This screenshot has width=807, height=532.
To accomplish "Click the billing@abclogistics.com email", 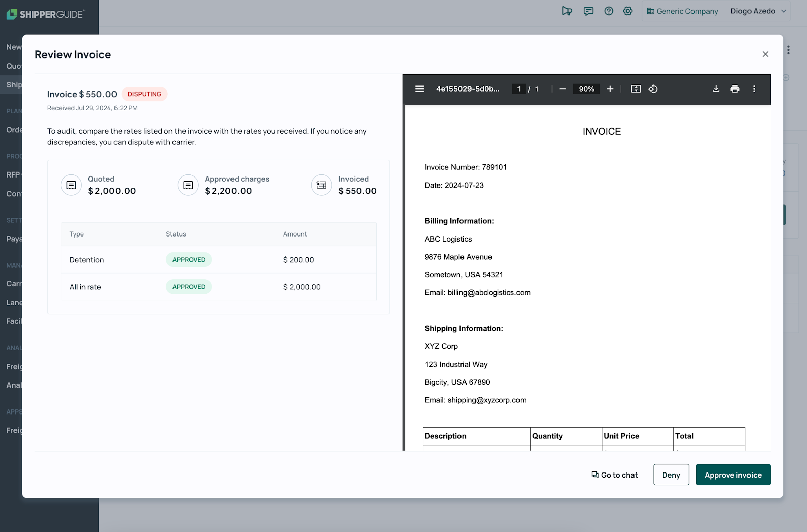I will coord(489,293).
